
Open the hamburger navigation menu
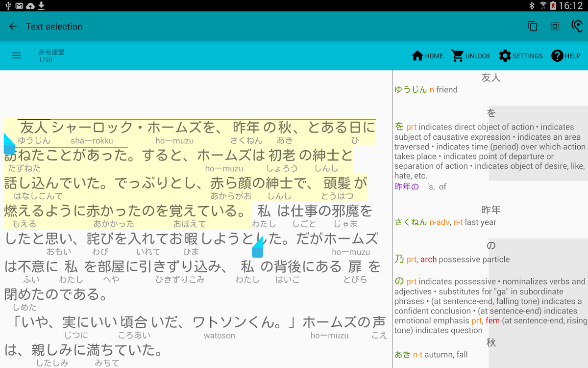(17, 56)
